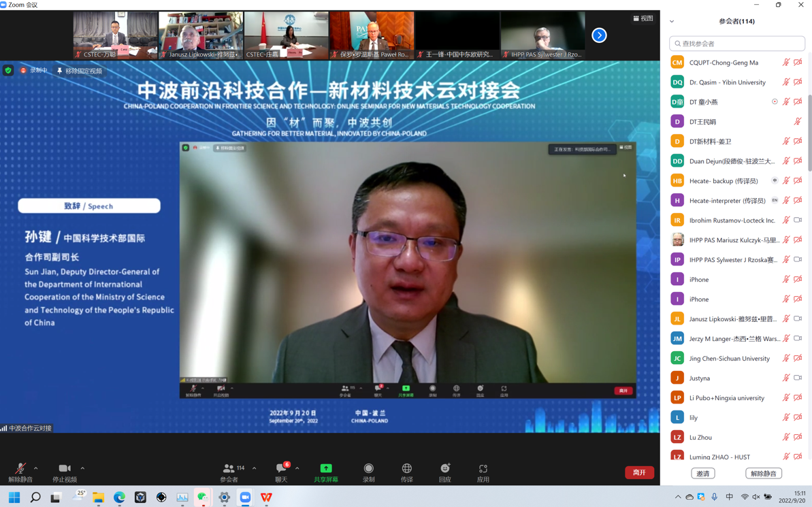Open the Reactions smiley icon
812x507 pixels.
click(445, 472)
